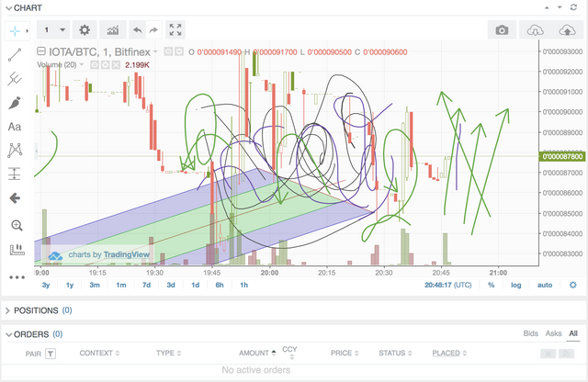
Task: Open filter for the PAIR column
Action: 51,354
